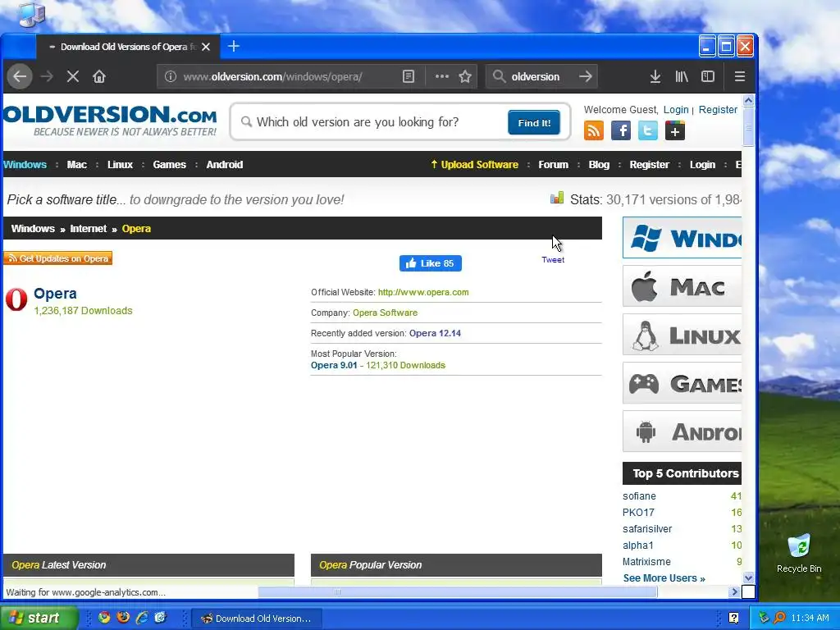Open the stats bar chart icon
Image resolution: width=840 pixels, height=630 pixels.
(557, 199)
